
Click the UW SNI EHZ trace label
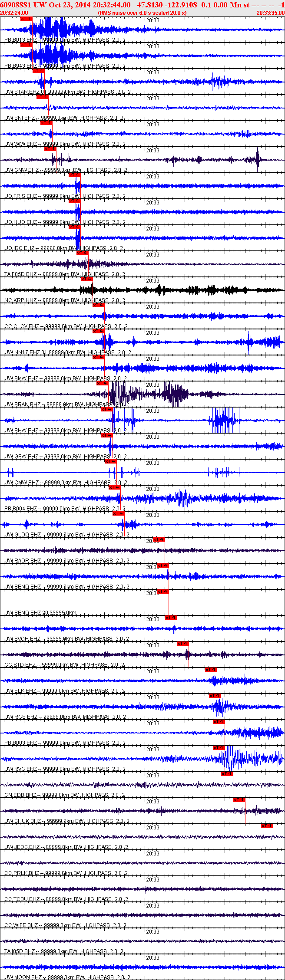(64, 118)
